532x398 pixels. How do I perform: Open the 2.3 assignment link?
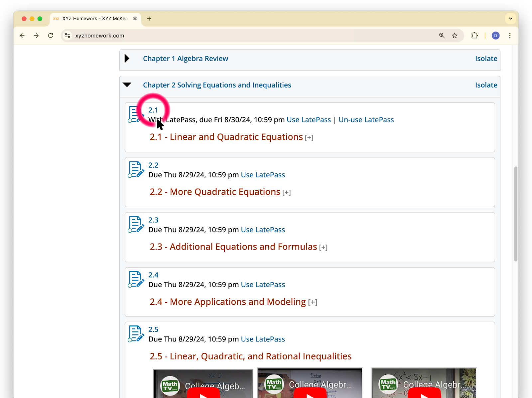pos(153,220)
